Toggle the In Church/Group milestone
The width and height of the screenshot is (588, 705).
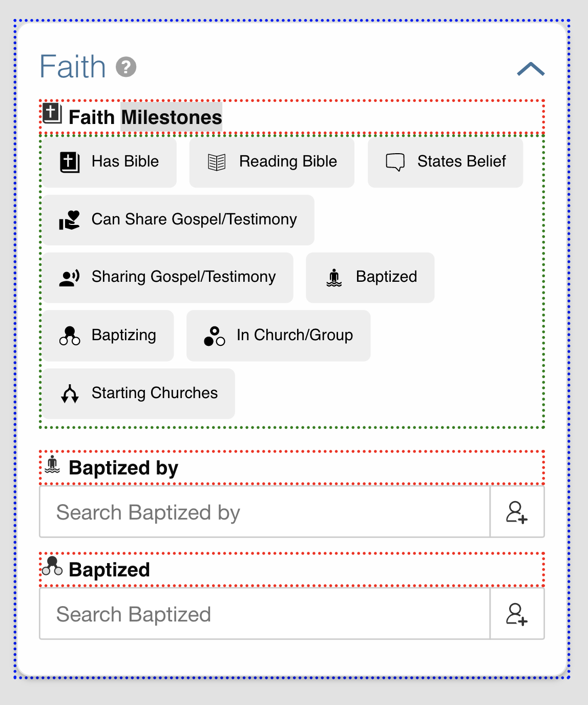[x=279, y=336]
